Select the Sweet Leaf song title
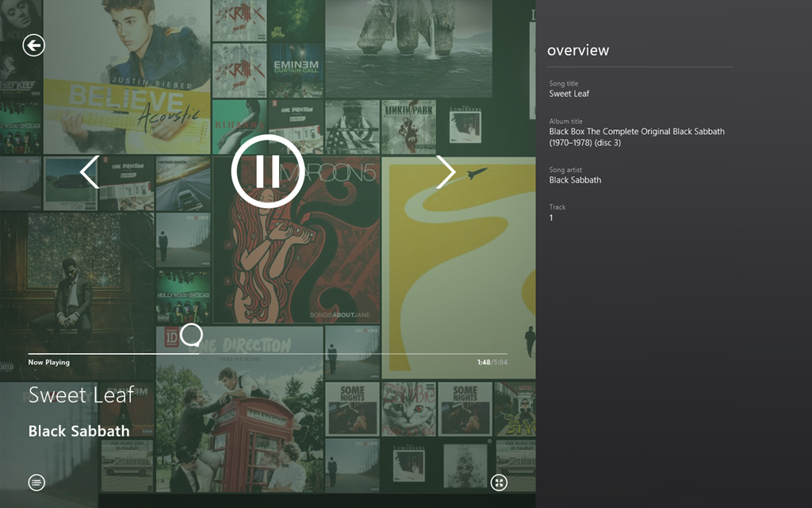The height and width of the screenshot is (508, 812). [82, 395]
